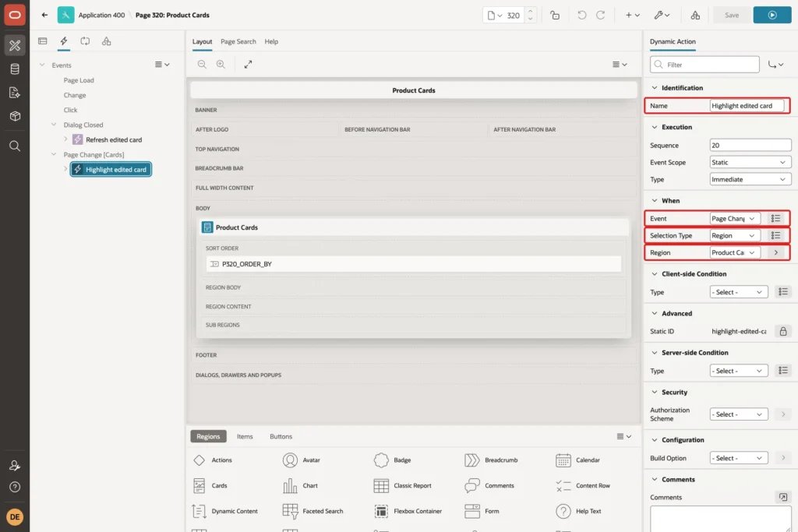Screen dimensions: 798x532
Task: Open the Selection Type dropdown
Action: [x=735, y=235]
